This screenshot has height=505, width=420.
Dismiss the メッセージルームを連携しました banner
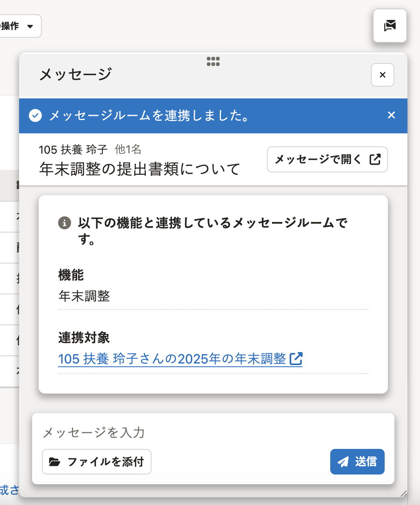click(x=391, y=115)
